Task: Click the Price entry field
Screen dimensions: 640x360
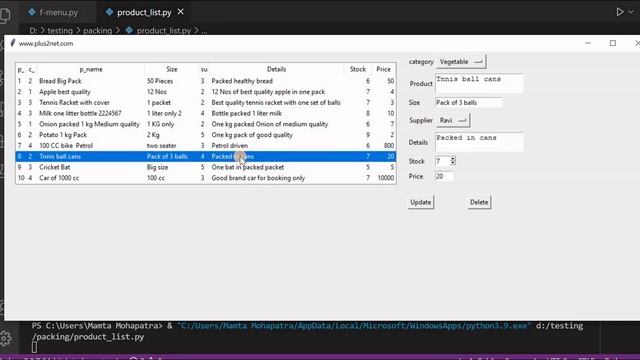Action: click(444, 176)
